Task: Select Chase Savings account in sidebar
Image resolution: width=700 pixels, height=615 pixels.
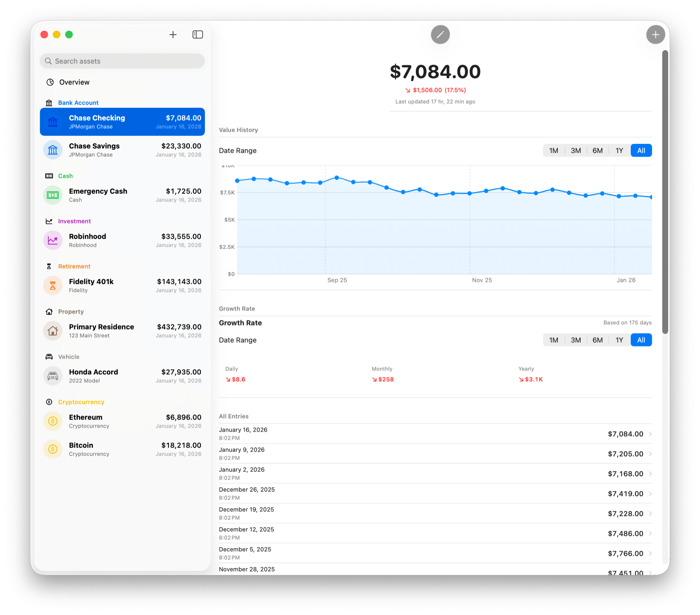Action: (122, 150)
